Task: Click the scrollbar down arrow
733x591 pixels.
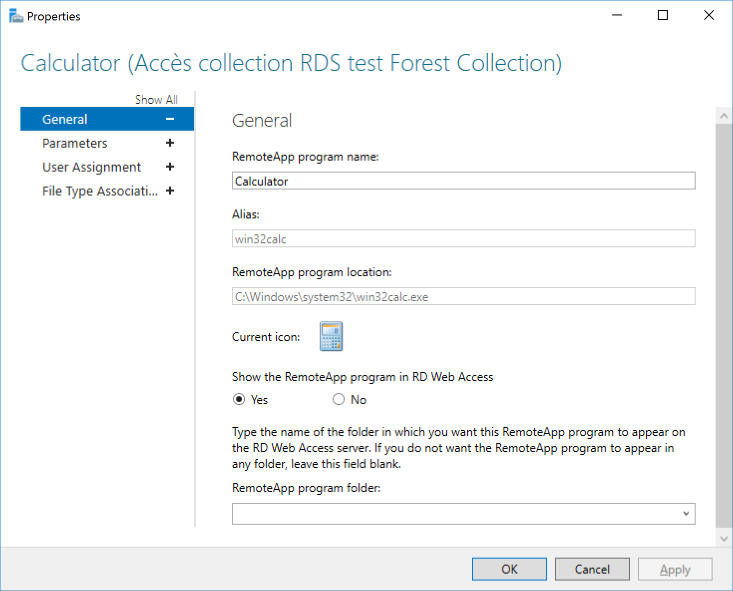Action: [x=724, y=538]
